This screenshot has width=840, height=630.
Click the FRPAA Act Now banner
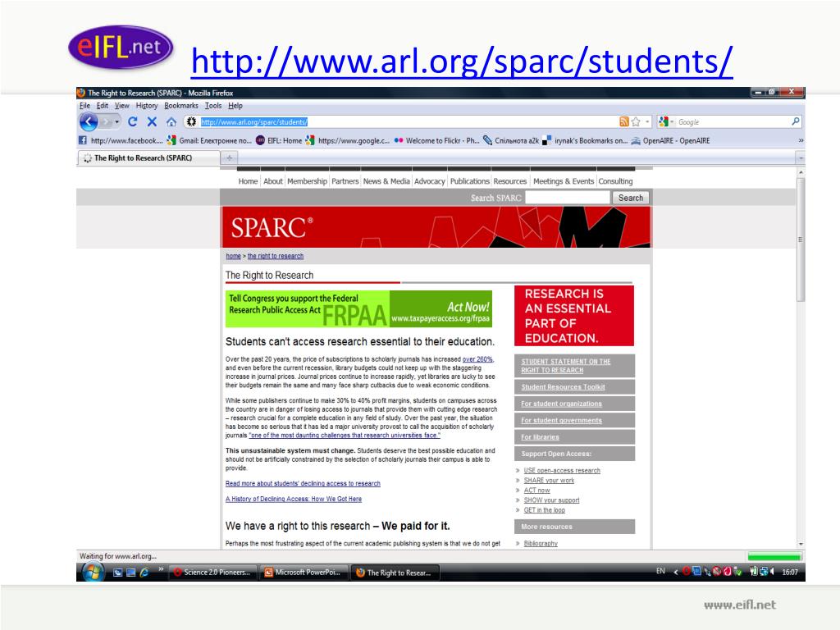click(x=358, y=308)
